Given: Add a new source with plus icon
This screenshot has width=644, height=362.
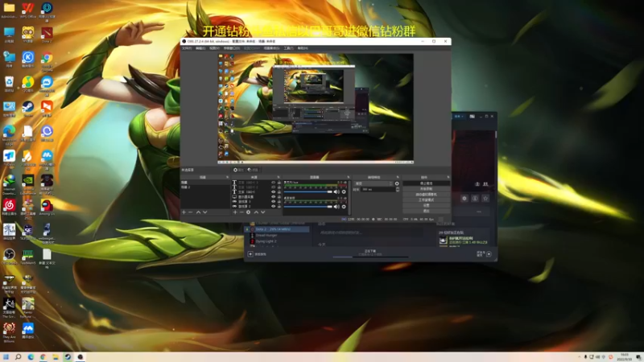Looking at the screenshot, I should [x=235, y=212].
